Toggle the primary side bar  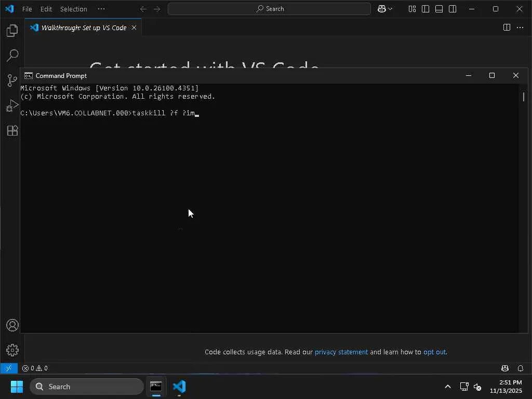[425, 9]
